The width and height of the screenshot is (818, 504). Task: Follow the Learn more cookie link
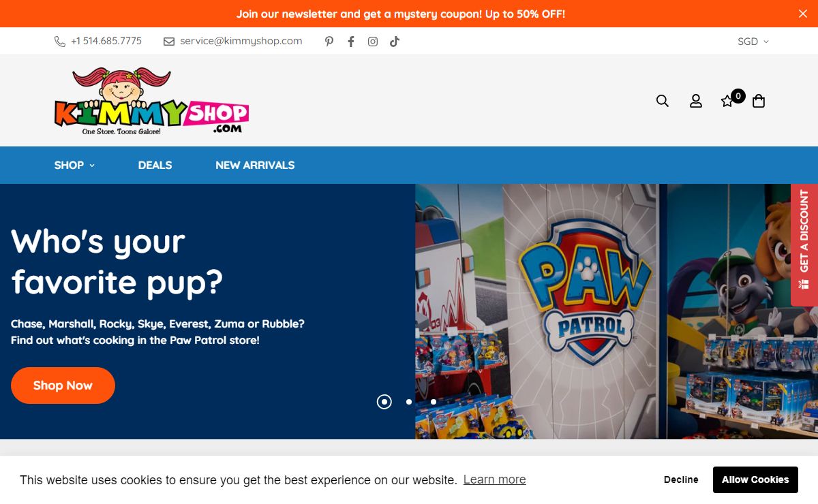point(495,479)
